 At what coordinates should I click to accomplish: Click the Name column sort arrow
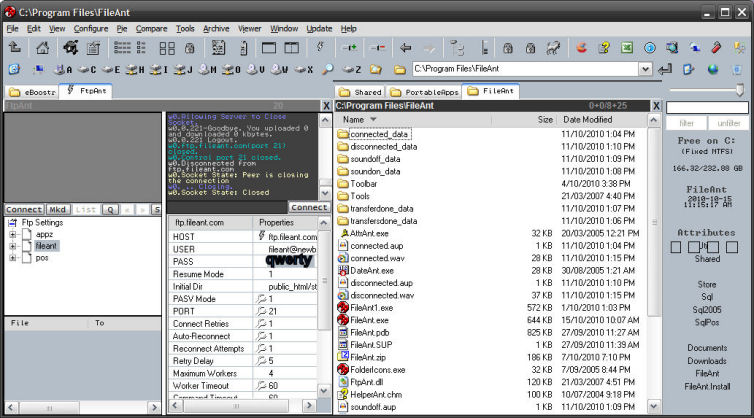pyautogui.click(x=373, y=119)
